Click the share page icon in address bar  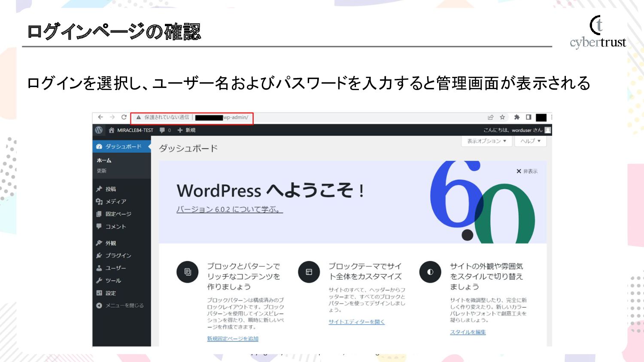coord(491,117)
